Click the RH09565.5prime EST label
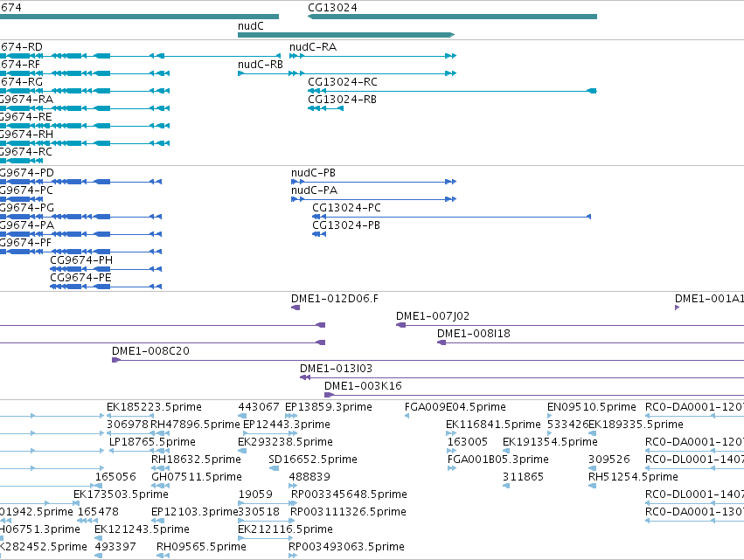The height and width of the screenshot is (560, 744). point(201,547)
